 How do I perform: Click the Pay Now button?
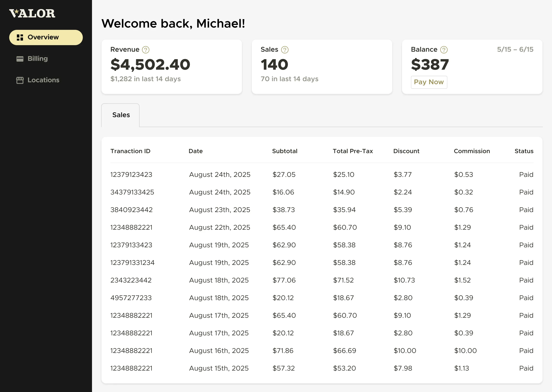pyautogui.click(x=429, y=82)
